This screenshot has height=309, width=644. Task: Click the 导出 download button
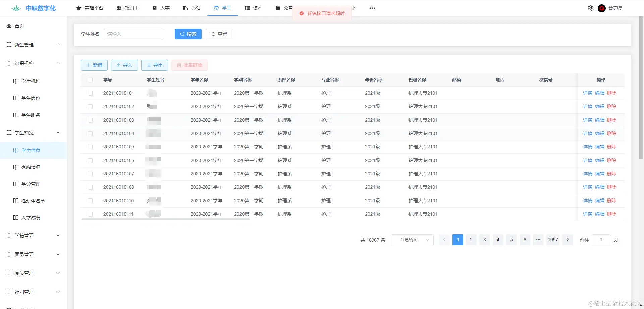(155, 65)
